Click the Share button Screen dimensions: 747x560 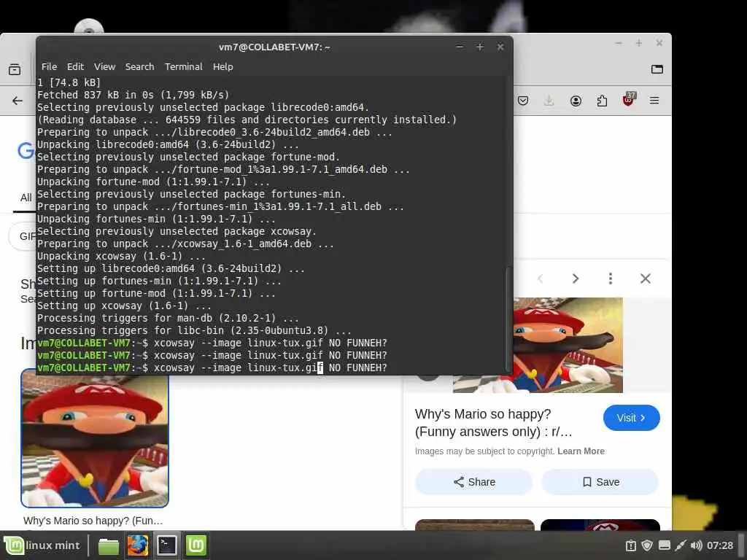tap(473, 482)
